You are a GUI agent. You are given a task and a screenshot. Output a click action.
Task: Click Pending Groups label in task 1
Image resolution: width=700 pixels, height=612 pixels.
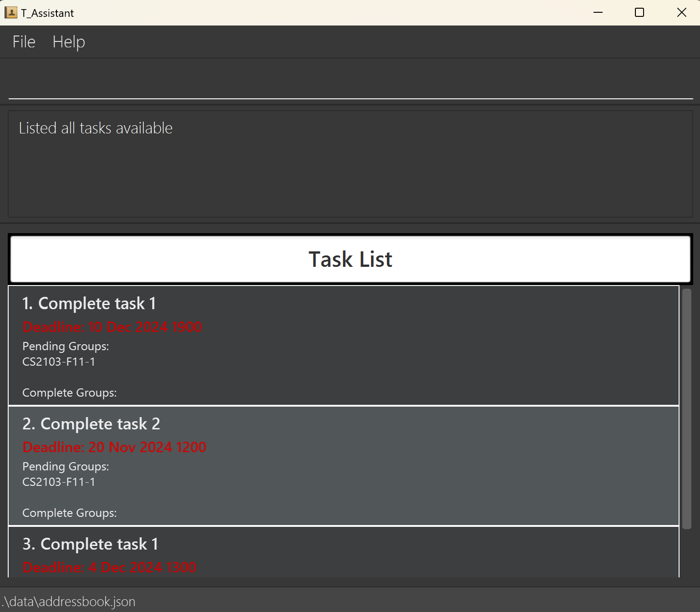(66, 347)
